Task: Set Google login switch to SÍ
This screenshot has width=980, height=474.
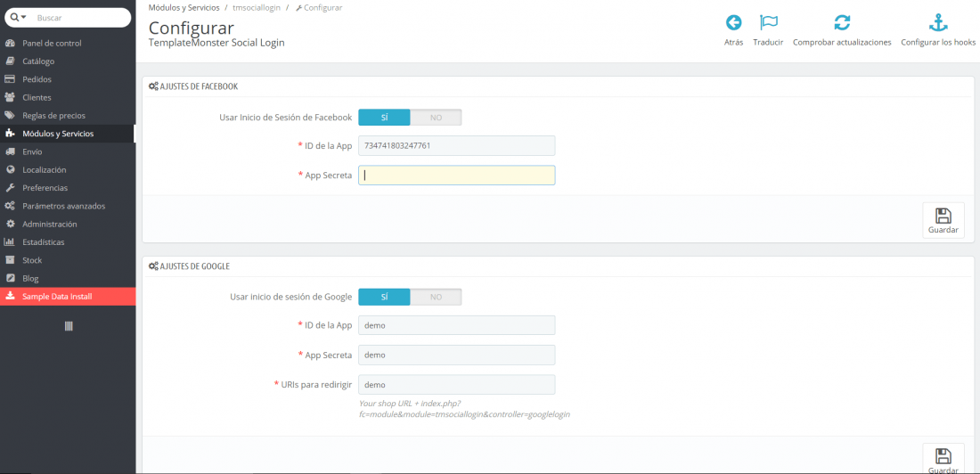Action: (x=384, y=297)
